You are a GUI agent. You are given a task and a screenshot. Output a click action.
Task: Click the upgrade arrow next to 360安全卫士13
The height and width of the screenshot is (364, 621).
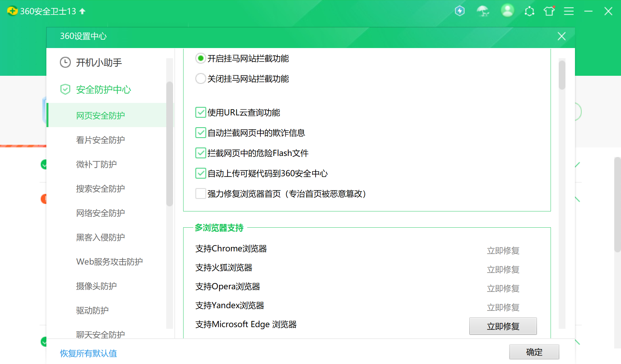point(82,11)
